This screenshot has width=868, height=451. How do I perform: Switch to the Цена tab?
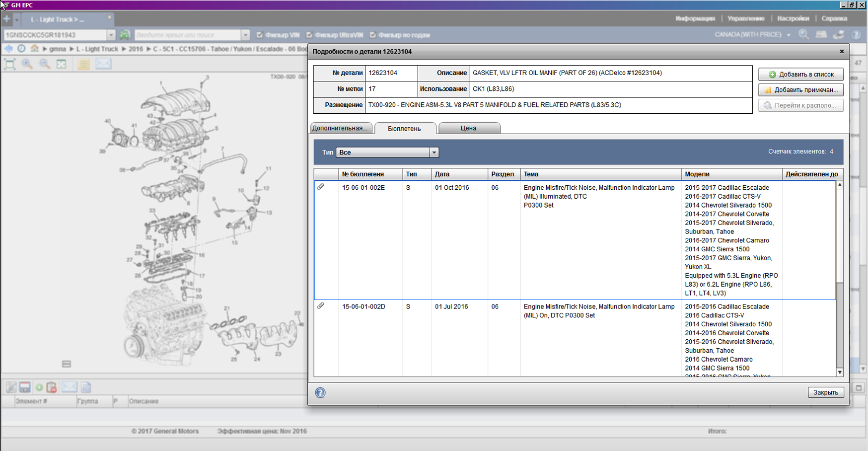[468, 128]
